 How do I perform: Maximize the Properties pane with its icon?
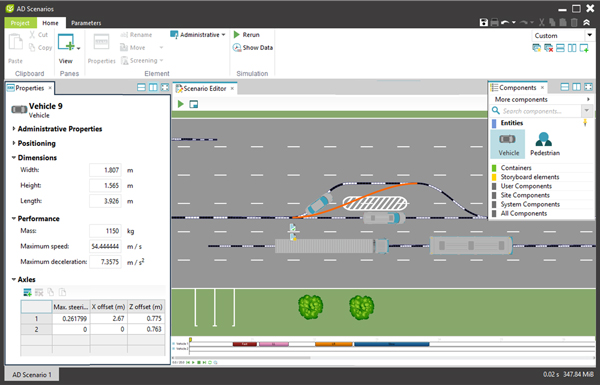[x=165, y=88]
